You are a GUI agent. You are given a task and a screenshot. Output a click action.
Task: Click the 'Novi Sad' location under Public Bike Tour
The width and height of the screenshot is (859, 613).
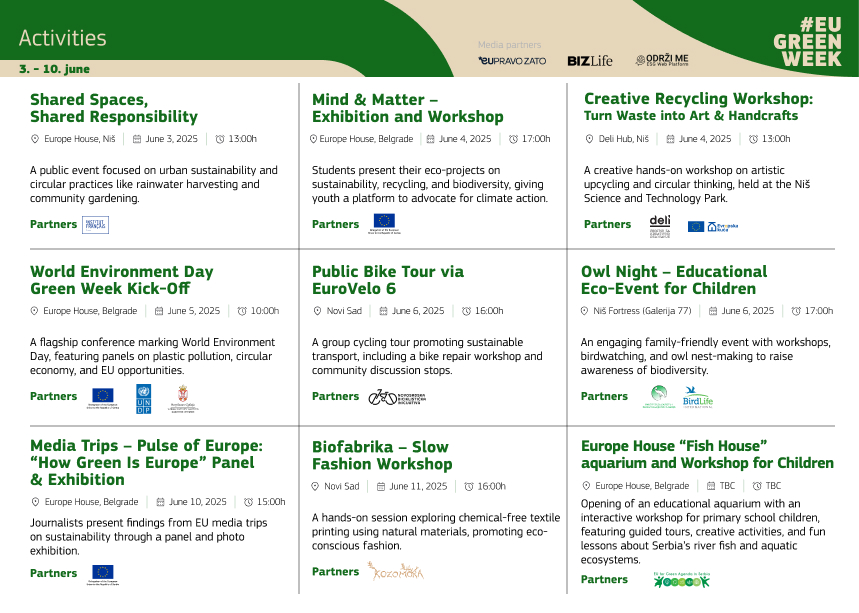point(344,311)
